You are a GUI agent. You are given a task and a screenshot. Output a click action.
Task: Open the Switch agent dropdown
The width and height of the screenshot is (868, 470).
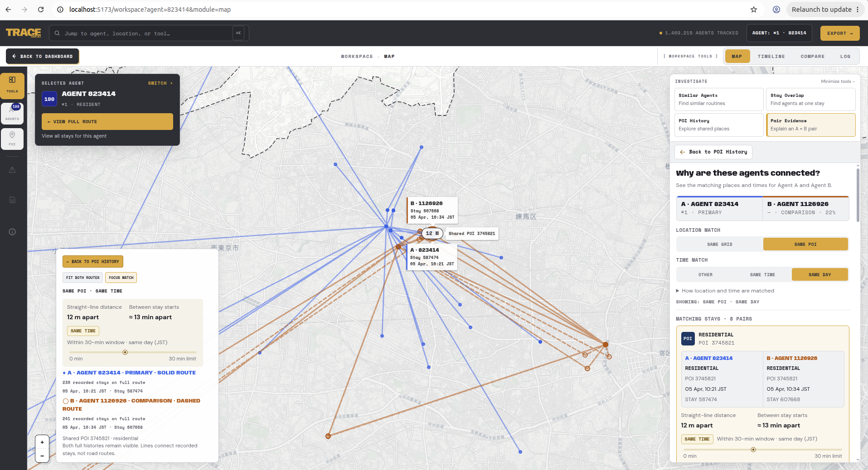point(160,83)
